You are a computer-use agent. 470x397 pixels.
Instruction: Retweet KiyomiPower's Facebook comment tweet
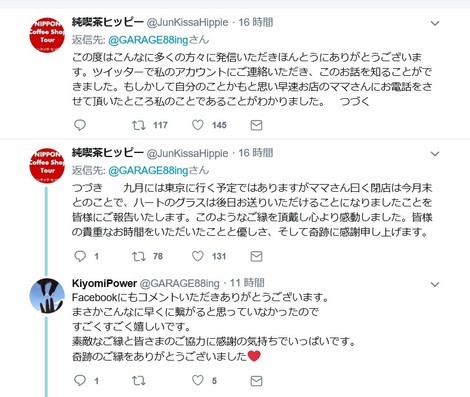(x=139, y=380)
